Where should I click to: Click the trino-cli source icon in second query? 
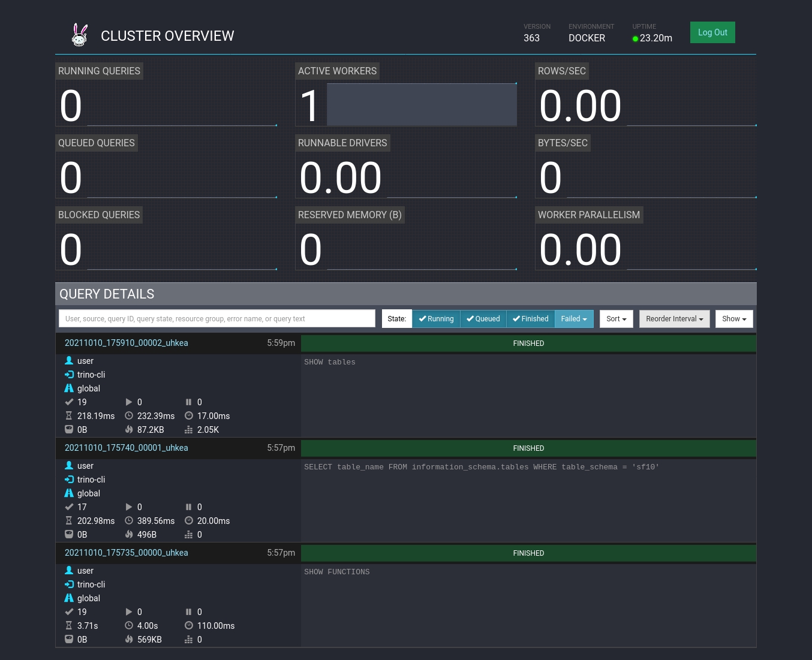[69, 480]
